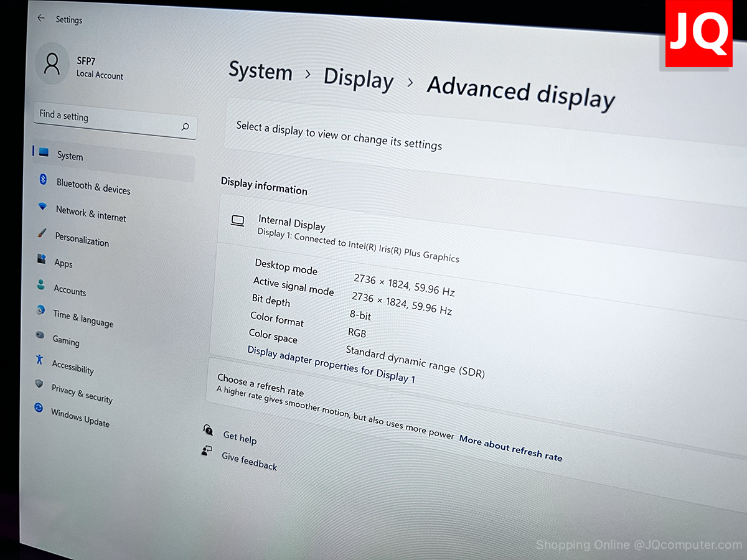
Task: Click the Network wifi icon in sidebar
Action: click(x=42, y=206)
